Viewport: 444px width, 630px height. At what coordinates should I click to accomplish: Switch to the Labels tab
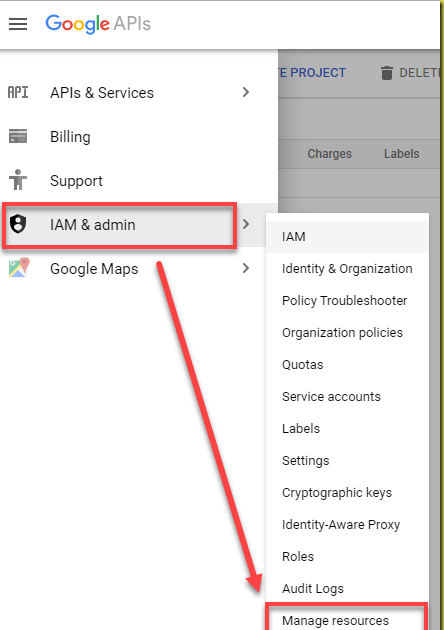tap(401, 154)
